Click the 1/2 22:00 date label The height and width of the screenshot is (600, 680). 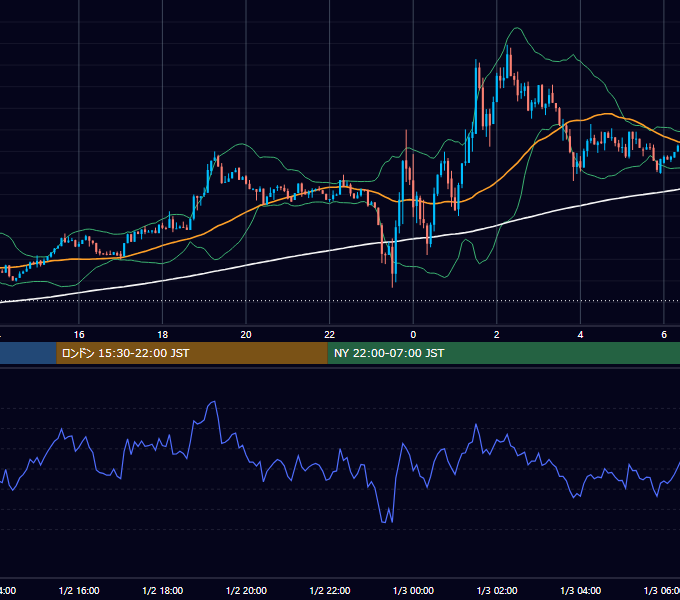[330, 590]
